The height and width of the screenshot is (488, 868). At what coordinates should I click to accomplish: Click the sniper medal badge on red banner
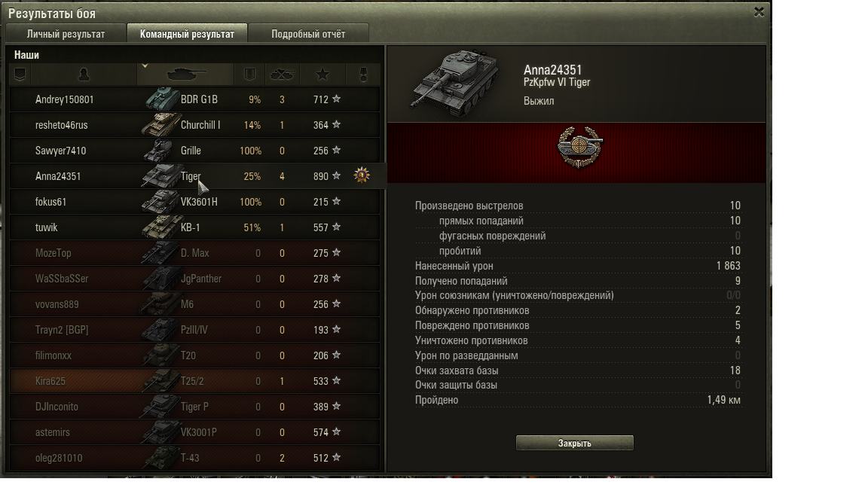[579, 147]
